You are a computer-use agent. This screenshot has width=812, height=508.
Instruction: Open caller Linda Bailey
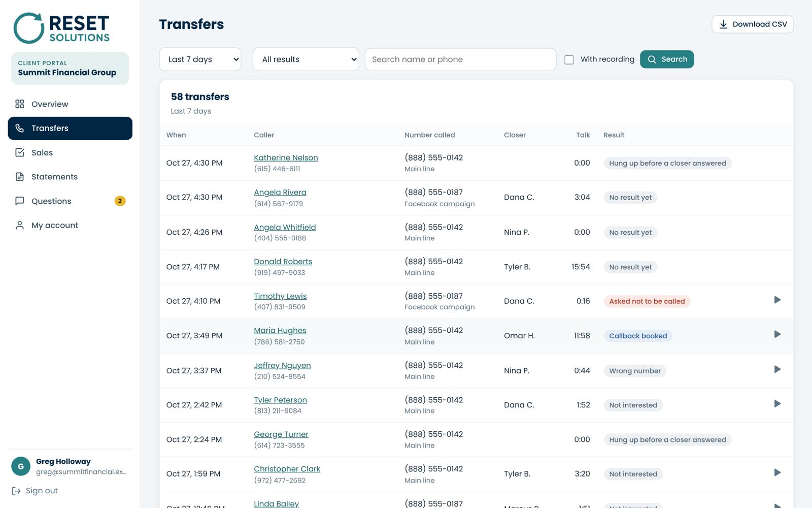point(277,503)
